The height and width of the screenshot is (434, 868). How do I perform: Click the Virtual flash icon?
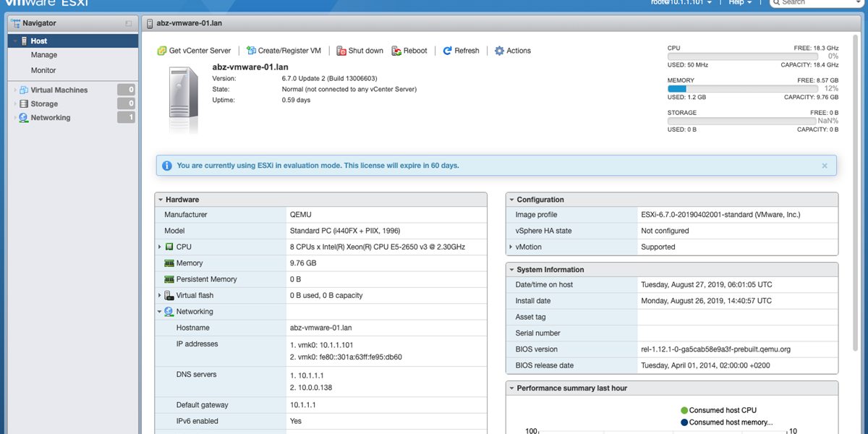[x=169, y=295]
